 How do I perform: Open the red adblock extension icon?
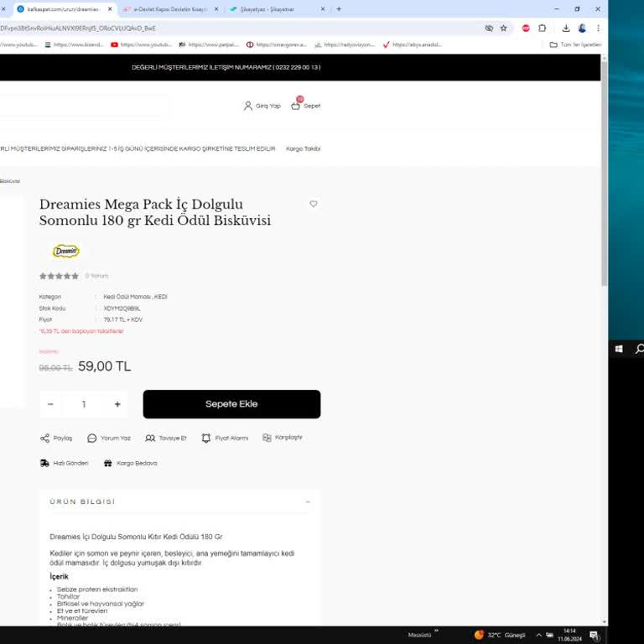[x=526, y=28]
